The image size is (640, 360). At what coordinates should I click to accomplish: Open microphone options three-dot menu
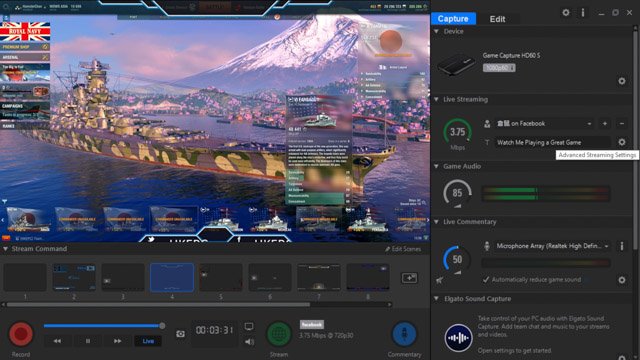[622, 246]
